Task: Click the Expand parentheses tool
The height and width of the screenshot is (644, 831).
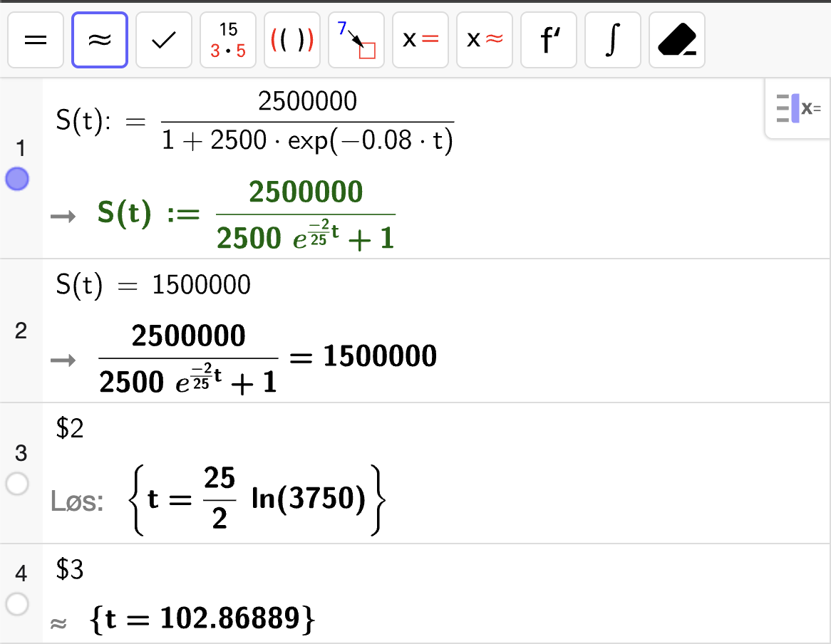Action: 292,40
